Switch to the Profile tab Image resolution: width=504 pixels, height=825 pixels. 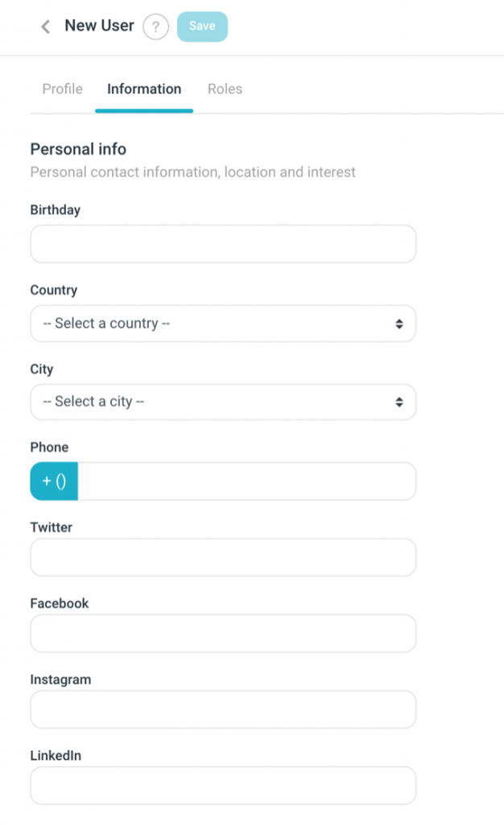tap(62, 89)
